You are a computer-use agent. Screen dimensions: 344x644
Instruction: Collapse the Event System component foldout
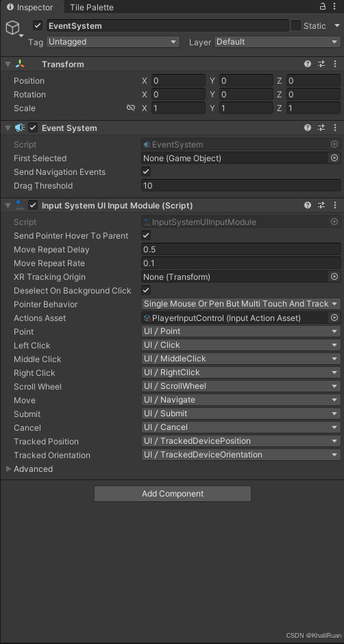(x=8, y=128)
